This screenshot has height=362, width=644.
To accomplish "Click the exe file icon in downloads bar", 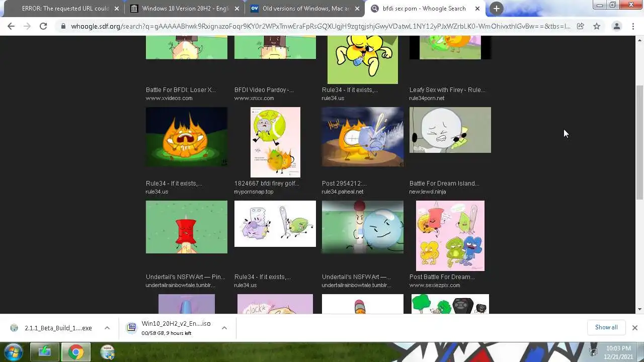I will tap(14, 328).
